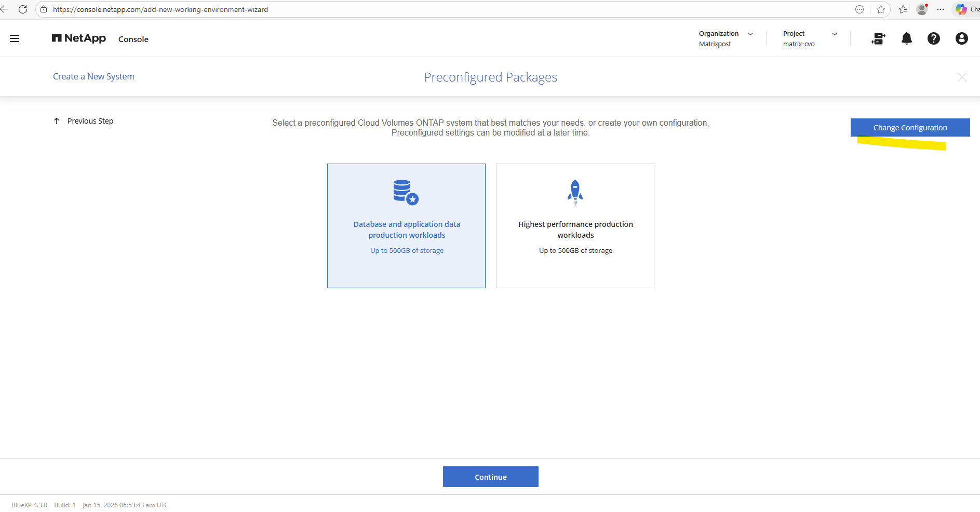Open the help question mark icon
The height and width of the screenshot is (512, 980).
pos(934,38)
